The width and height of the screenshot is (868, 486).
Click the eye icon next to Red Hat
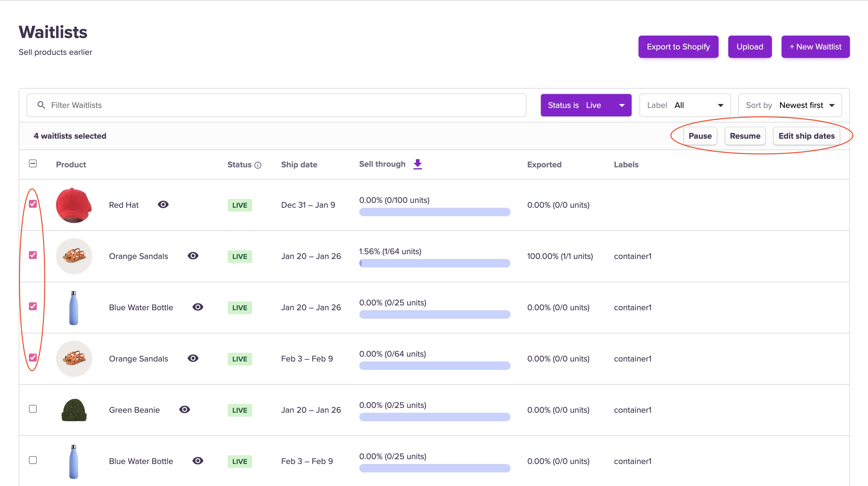tap(163, 205)
